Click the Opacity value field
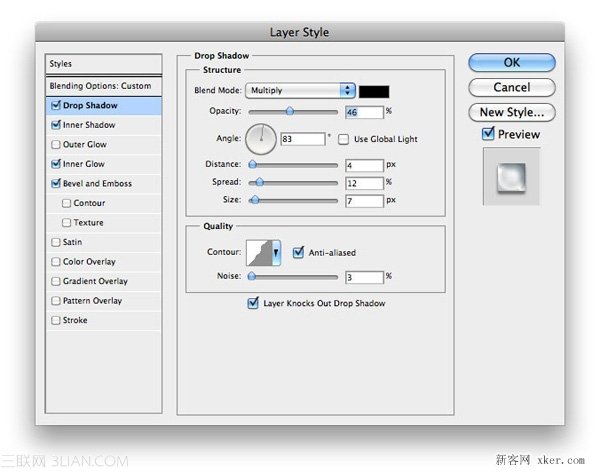This screenshot has height=474, width=600. point(364,112)
